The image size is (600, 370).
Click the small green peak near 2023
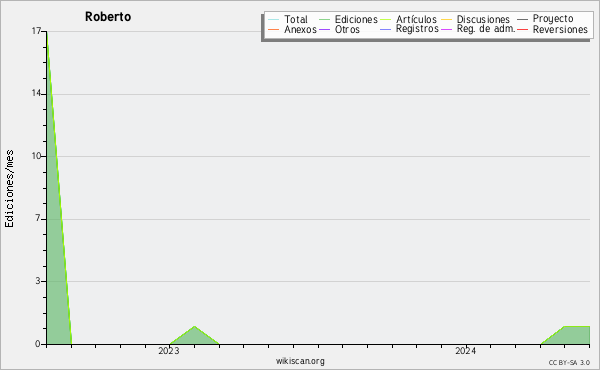(x=194, y=337)
